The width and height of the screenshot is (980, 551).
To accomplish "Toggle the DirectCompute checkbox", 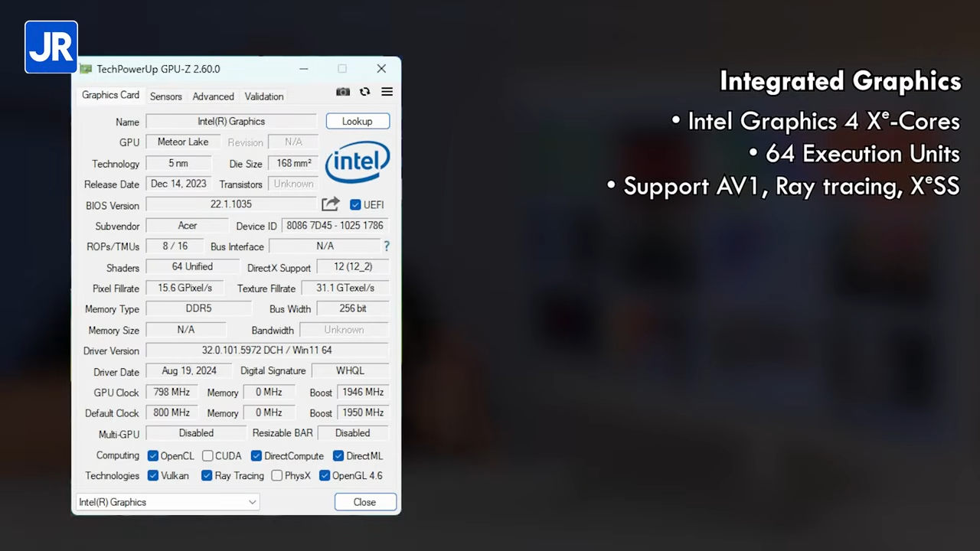I will tap(256, 456).
